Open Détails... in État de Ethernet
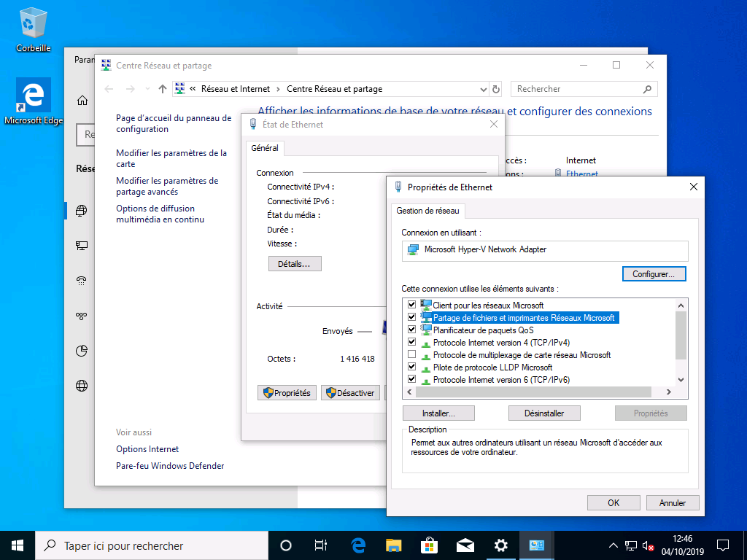The image size is (747, 560). pyautogui.click(x=295, y=264)
